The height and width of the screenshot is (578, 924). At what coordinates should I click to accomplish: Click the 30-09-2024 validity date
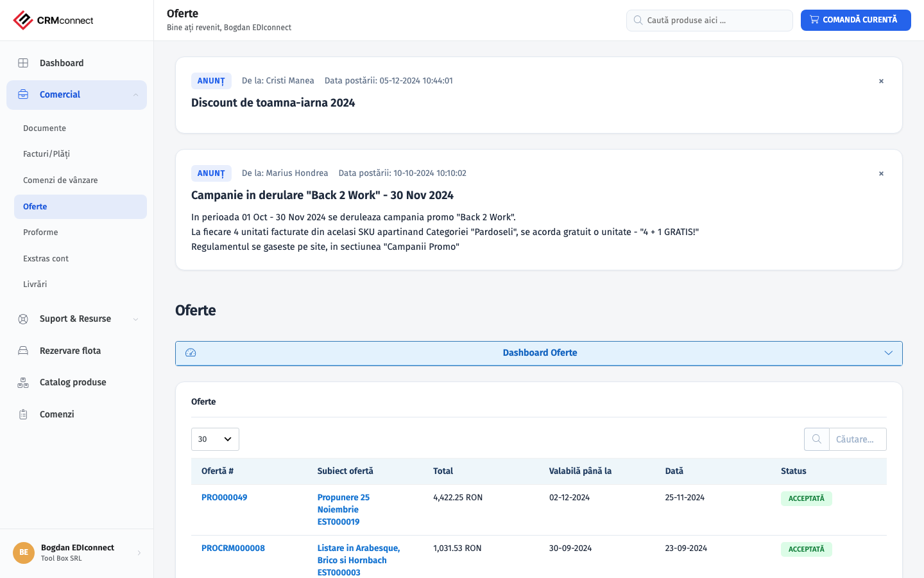point(570,548)
